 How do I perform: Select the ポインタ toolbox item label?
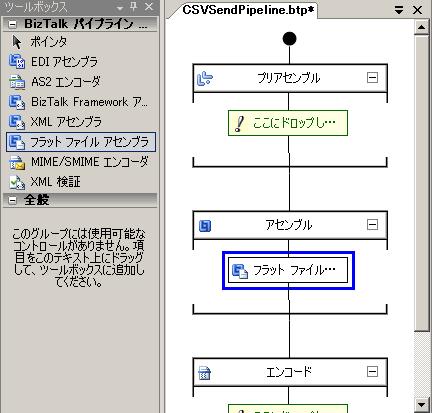49,42
